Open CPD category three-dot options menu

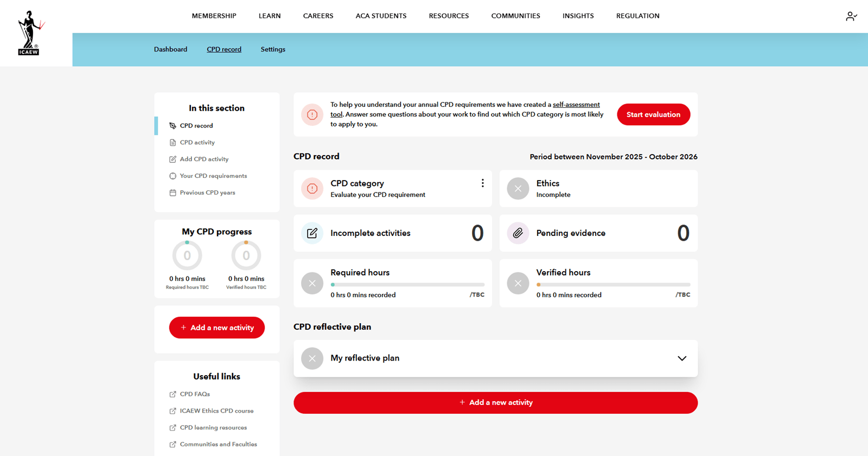coord(482,183)
